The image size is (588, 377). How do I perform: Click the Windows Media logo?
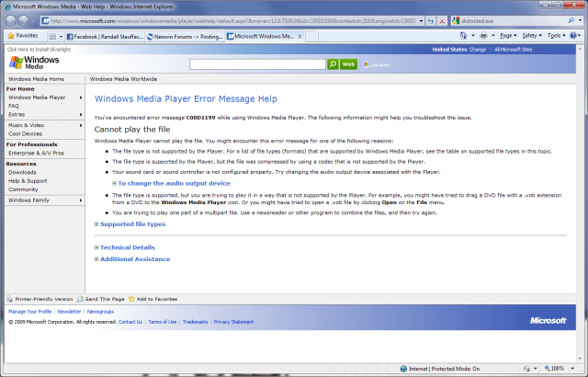pos(34,63)
